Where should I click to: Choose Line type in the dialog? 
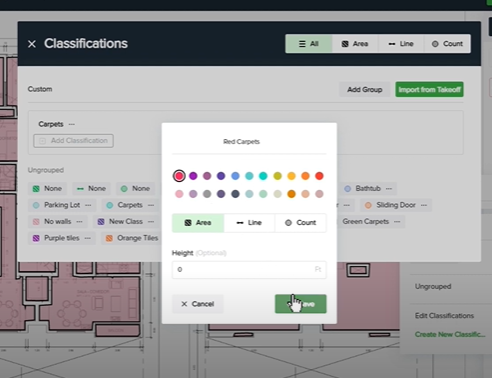[x=249, y=223]
